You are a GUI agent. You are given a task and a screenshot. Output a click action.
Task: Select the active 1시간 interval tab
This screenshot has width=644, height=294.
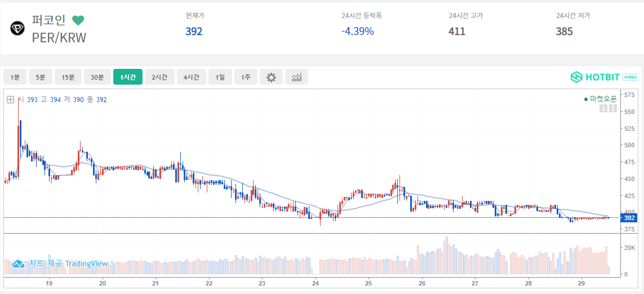128,77
